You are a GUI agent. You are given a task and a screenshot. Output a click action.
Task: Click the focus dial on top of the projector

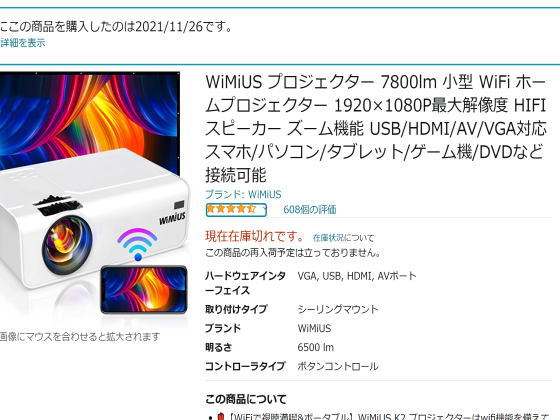tap(58, 205)
